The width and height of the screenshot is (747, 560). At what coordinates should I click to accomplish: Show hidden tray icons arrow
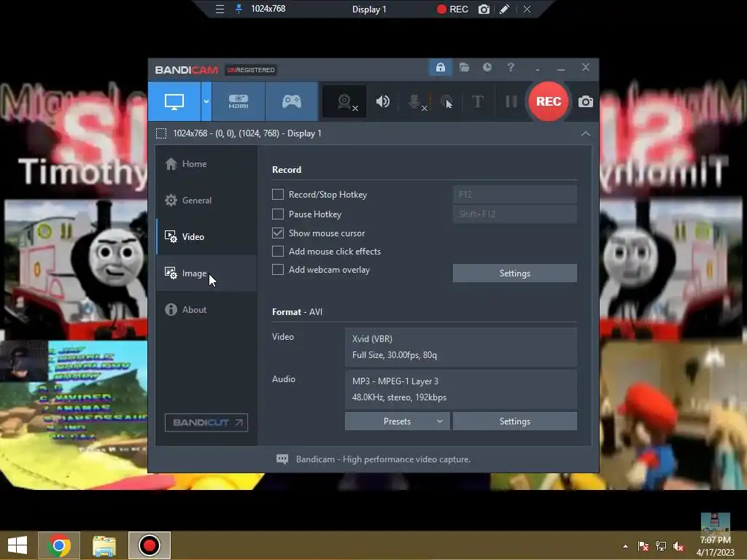[625, 546]
